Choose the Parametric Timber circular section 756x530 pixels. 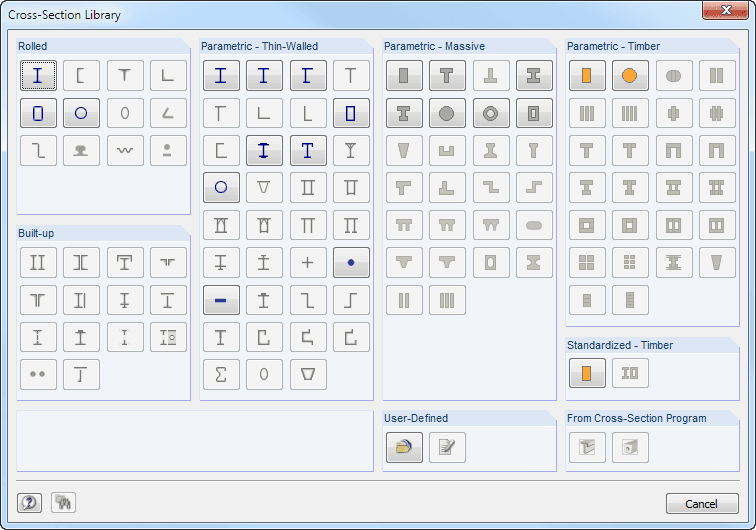tap(630, 76)
